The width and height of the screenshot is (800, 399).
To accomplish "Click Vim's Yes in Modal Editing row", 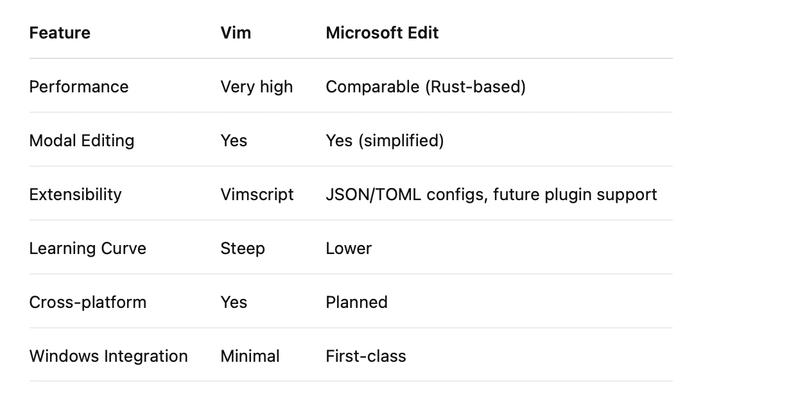I will pyautogui.click(x=234, y=141).
